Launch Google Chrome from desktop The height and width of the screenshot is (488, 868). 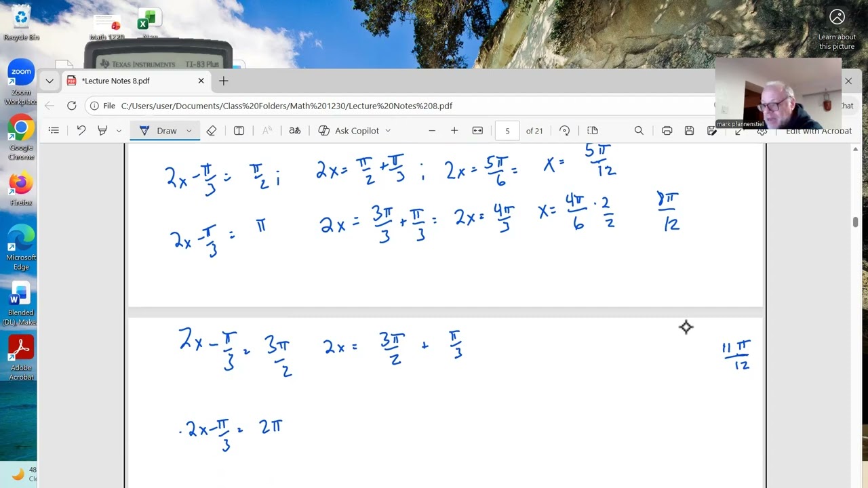click(21, 138)
